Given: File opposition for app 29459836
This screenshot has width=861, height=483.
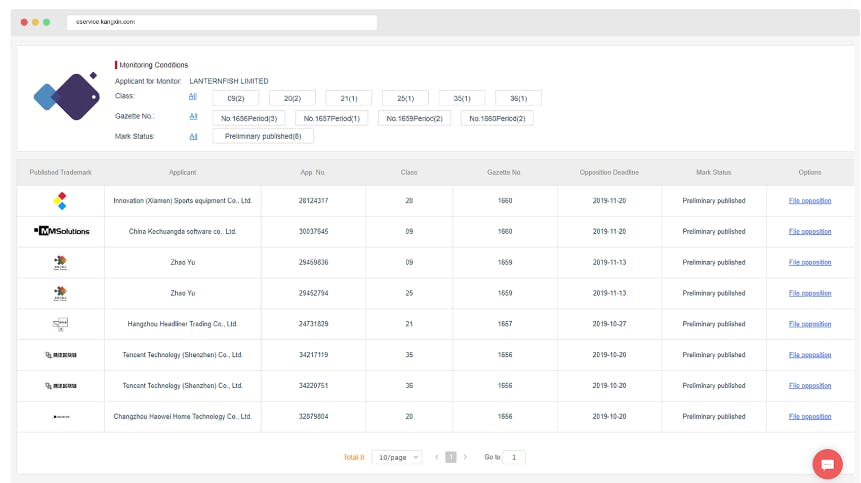Looking at the screenshot, I should pos(810,262).
